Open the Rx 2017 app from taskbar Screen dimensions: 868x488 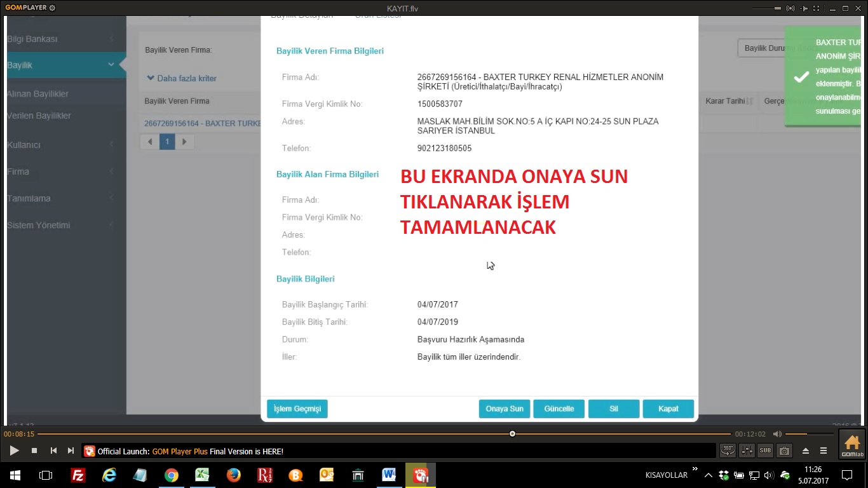coord(264,475)
